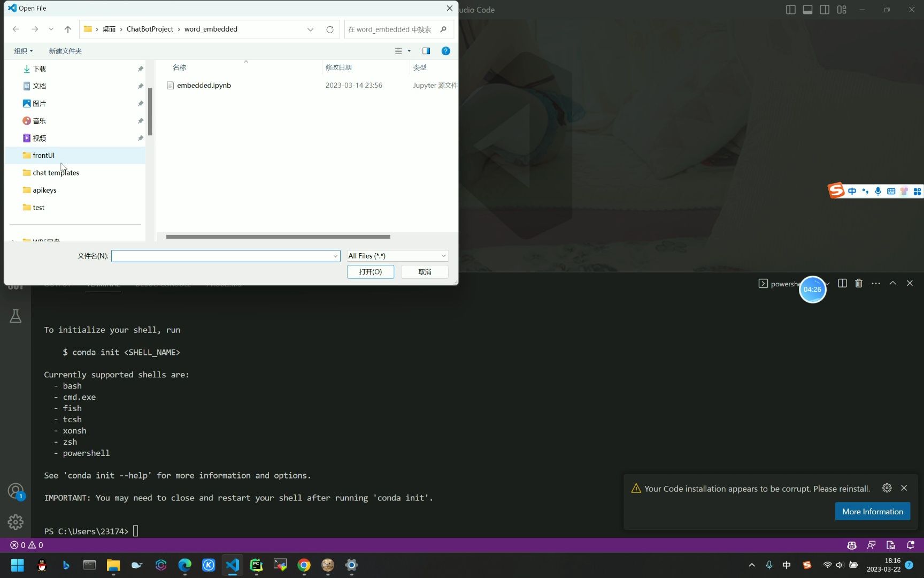924x578 pixels.
Task: Split the terminal panel
Action: (842, 283)
